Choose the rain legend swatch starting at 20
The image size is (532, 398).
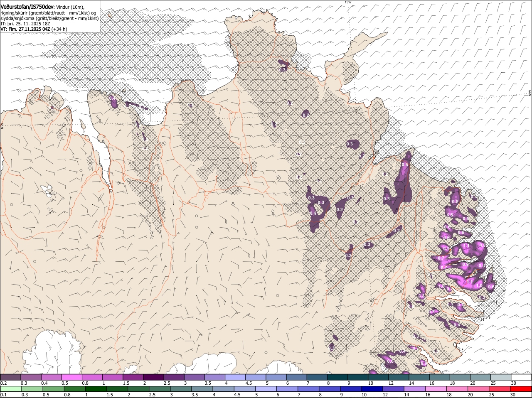478,389
